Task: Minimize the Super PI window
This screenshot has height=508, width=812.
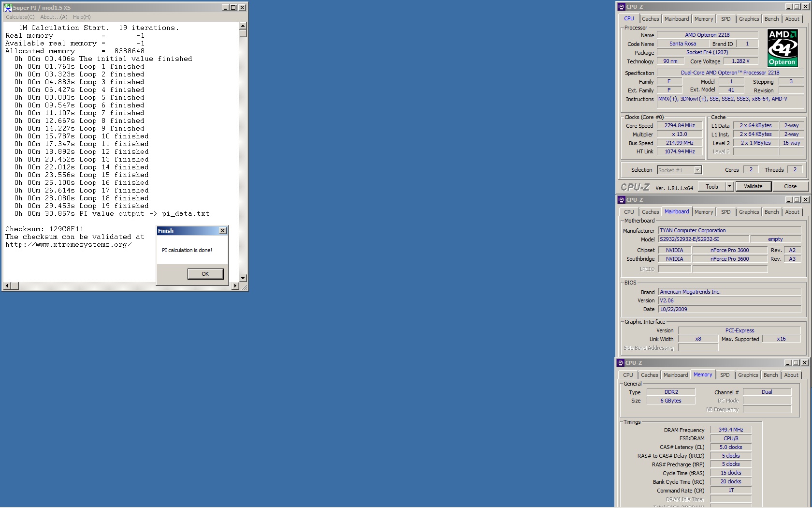Action: click(225, 7)
